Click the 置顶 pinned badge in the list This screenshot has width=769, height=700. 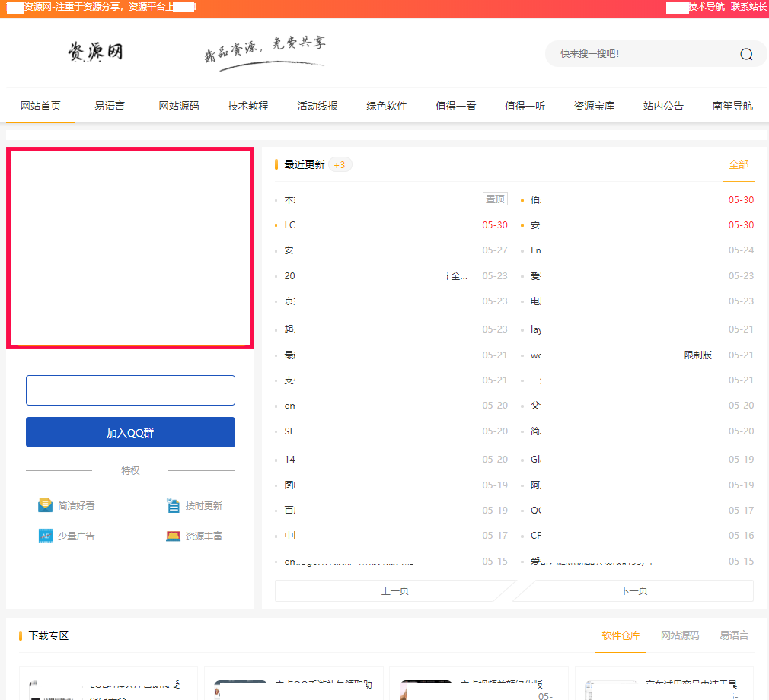pos(495,198)
